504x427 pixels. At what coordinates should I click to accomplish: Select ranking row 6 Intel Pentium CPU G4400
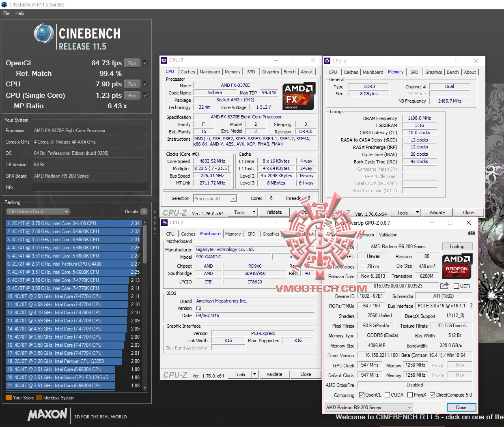click(73, 264)
